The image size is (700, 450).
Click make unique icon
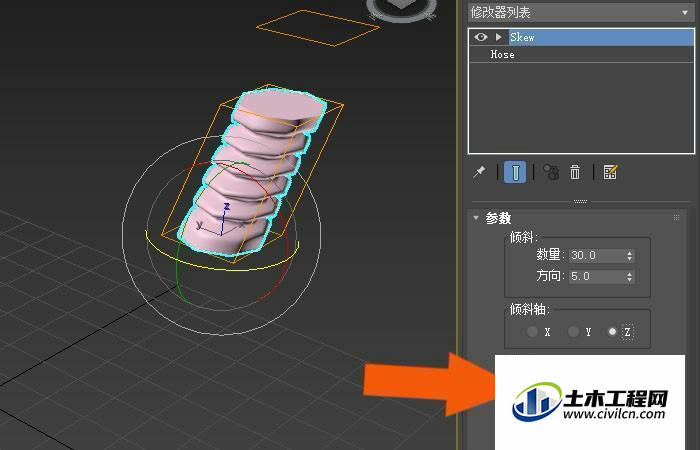(551, 172)
